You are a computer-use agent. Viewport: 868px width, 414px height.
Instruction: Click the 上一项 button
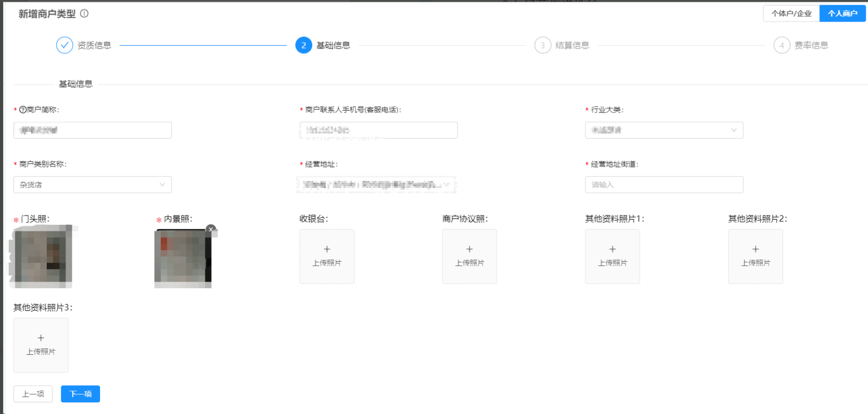(33, 394)
